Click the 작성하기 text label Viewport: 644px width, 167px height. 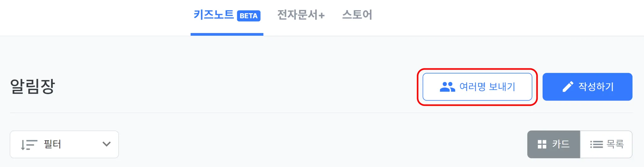click(x=596, y=87)
